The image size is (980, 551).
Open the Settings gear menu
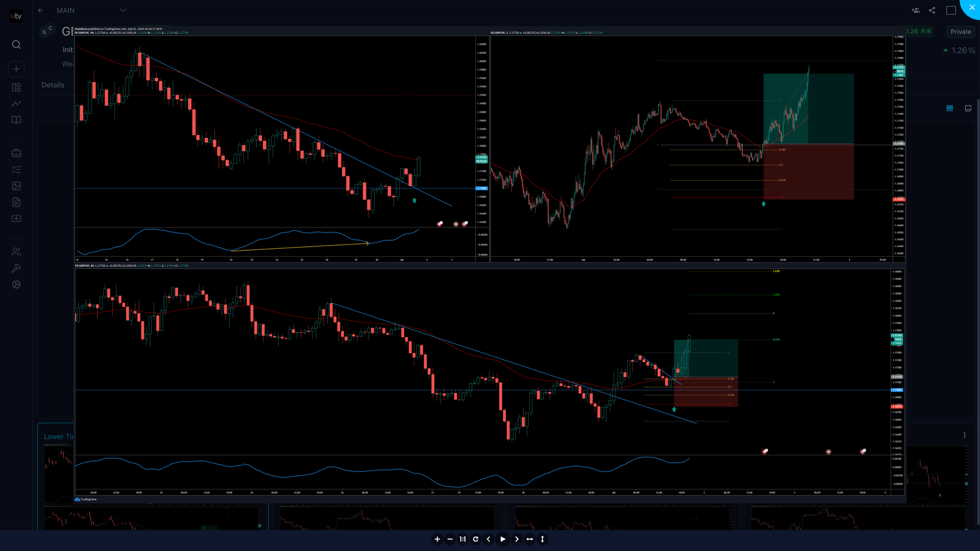tap(16, 284)
